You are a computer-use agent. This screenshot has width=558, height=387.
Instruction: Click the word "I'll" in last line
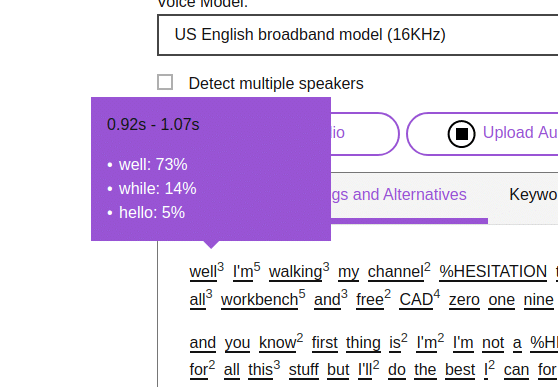365,370
